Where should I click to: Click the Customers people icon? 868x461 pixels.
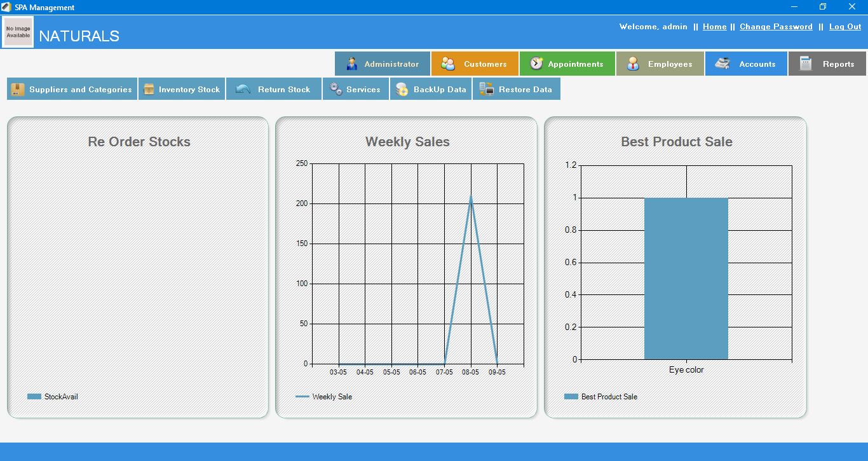click(448, 64)
